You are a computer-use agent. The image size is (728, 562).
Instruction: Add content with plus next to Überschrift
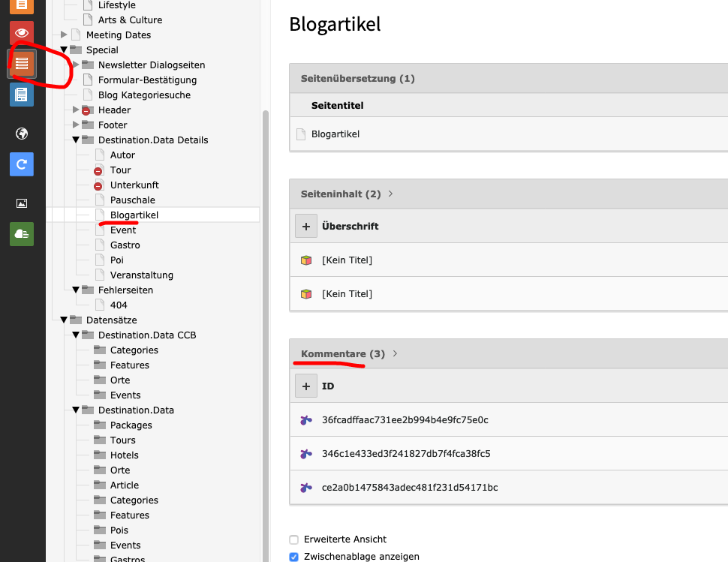click(306, 226)
